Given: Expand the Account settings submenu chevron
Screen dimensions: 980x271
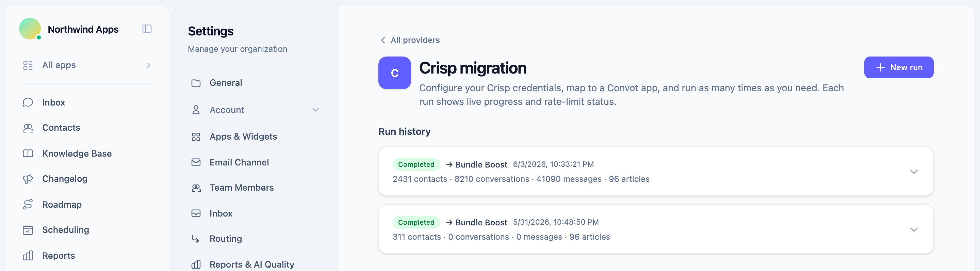Looking at the screenshot, I should [x=315, y=110].
